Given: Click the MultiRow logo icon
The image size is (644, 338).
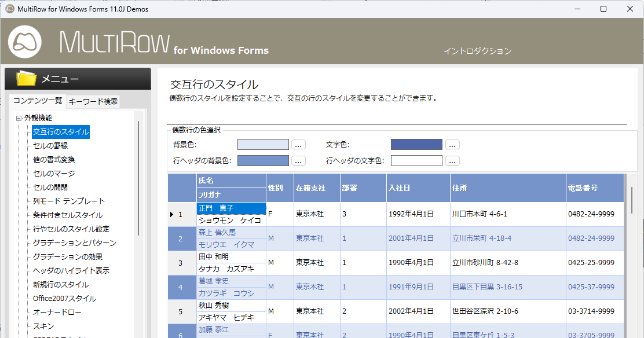Looking at the screenshot, I should click(x=24, y=42).
